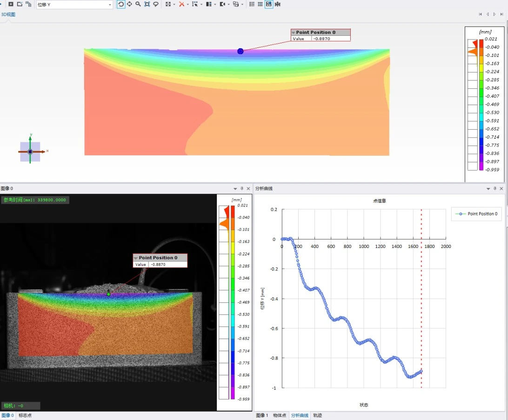The height and width of the screenshot is (420, 508).
Task: Click the dotted grid layout icon
Action: coord(252,4)
